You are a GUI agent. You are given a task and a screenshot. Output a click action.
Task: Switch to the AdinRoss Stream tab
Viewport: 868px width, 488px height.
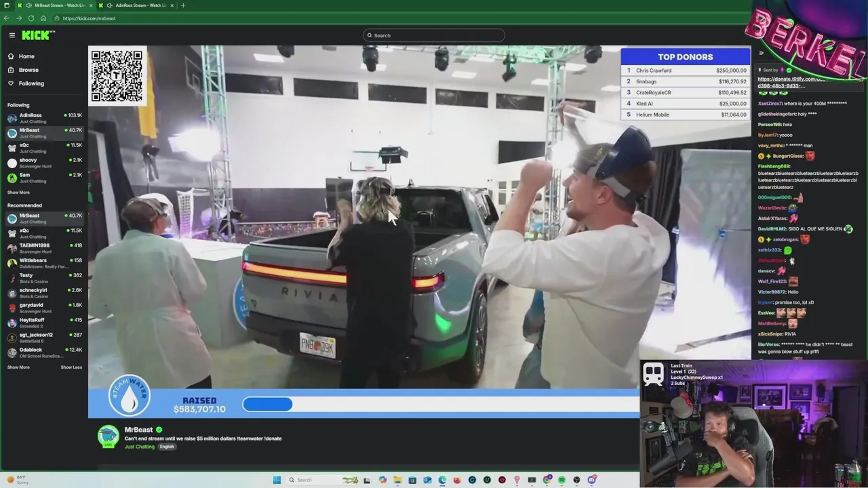pyautogui.click(x=136, y=5)
